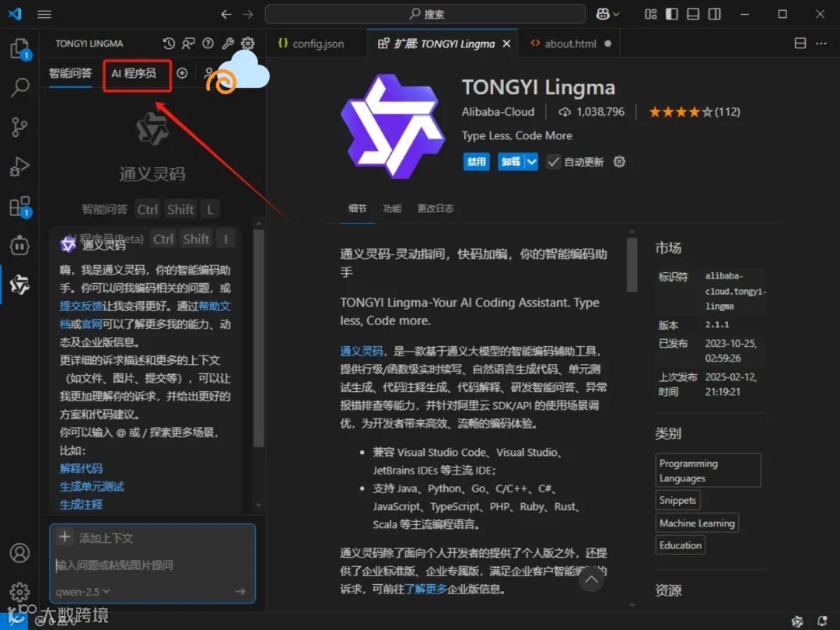Click the Machine Learning category tag

(x=697, y=523)
